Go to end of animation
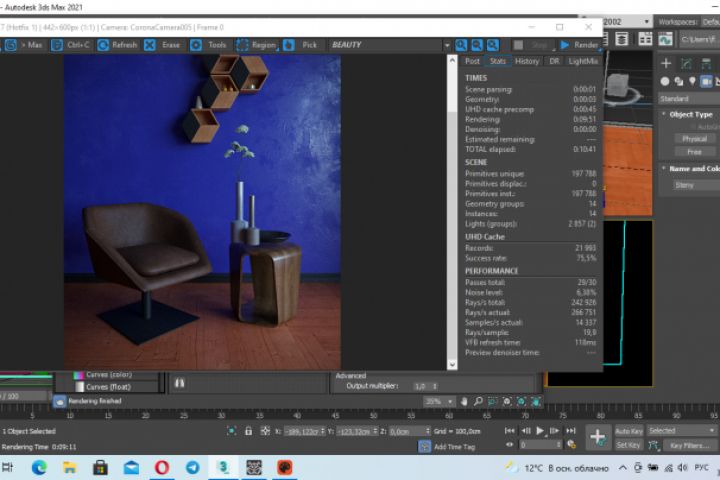Screen dimensions: 720x480 (x=571, y=431)
